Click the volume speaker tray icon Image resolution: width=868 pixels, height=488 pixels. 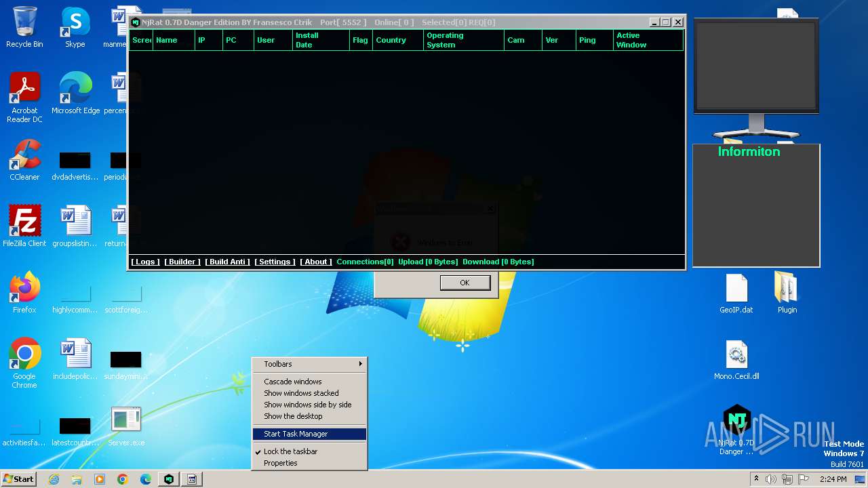771,479
